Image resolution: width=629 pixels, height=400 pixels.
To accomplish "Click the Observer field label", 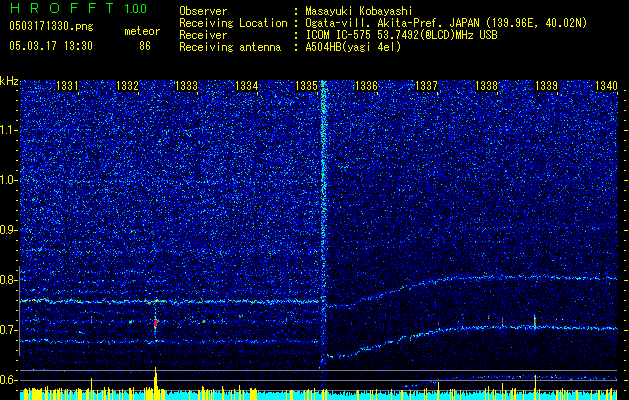I will [x=203, y=12].
